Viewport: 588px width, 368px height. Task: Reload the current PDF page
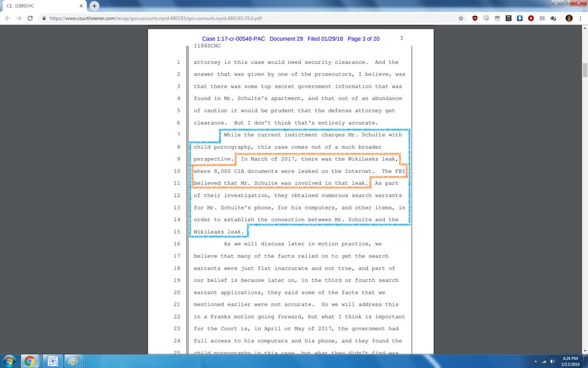coord(30,18)
